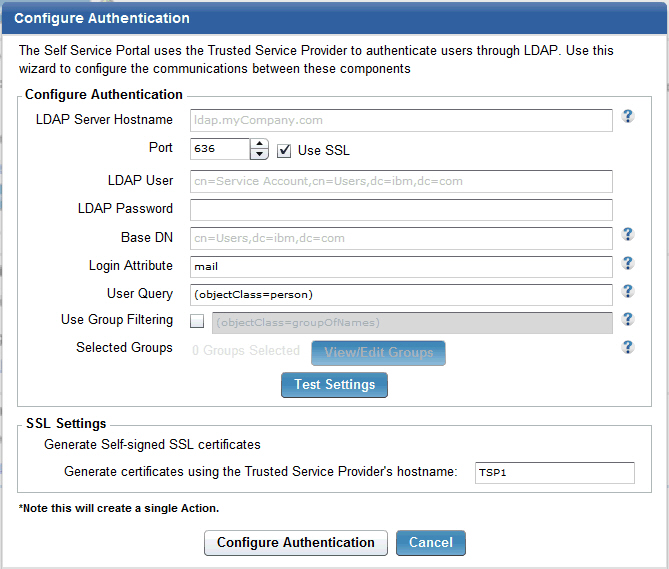Click into the LDAP User field
Viewport: 669px width, 569px height.
click(x=400, y=181)
